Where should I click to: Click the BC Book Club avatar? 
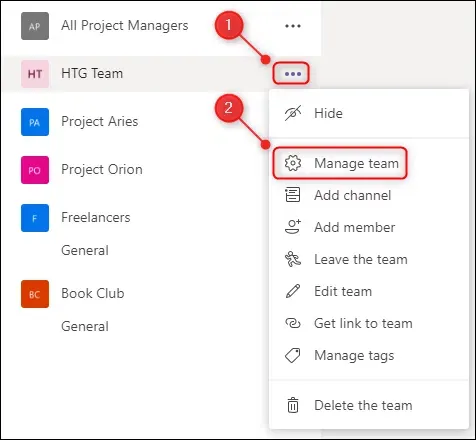35,294
